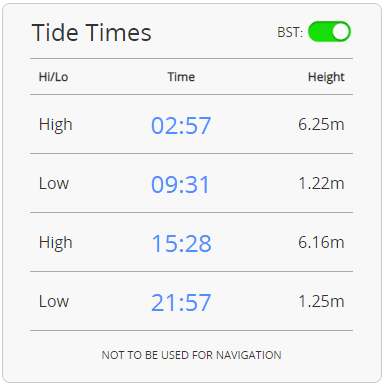This screenshot has width=385, height=386.
Task: Click the Time column header
Action: click(181, 77)
